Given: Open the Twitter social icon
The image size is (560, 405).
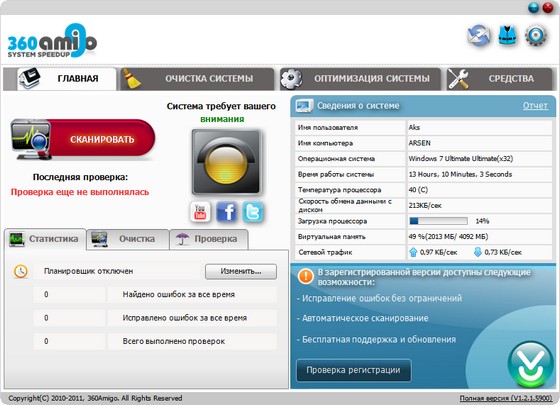Looking at the screenshot, I should [x=253, y=212].
